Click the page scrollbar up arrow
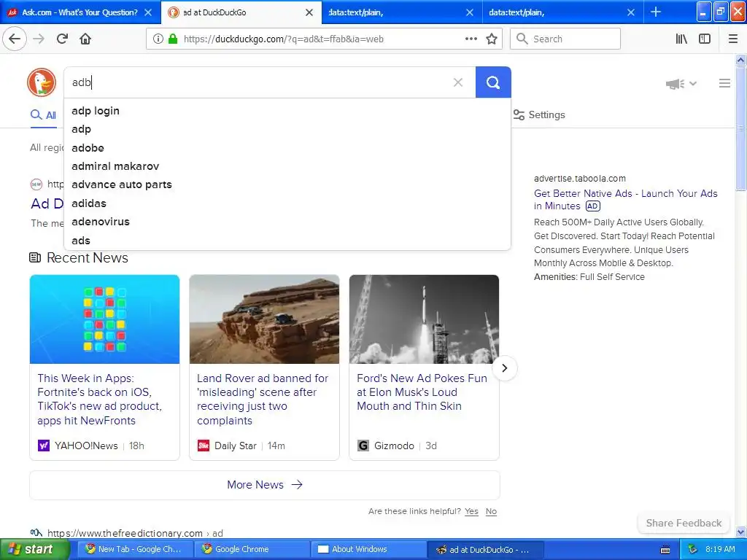The image size is (747, 560). pyautogui.click(x=741, y=60)
